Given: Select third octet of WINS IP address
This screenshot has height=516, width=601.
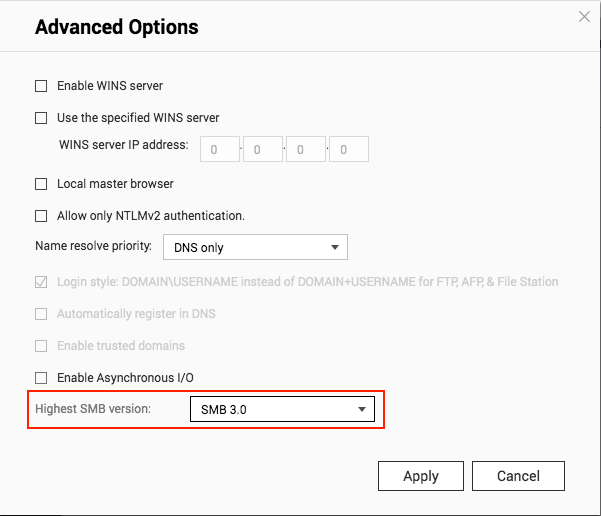Looking at the screenshot, I should [306, 149].
